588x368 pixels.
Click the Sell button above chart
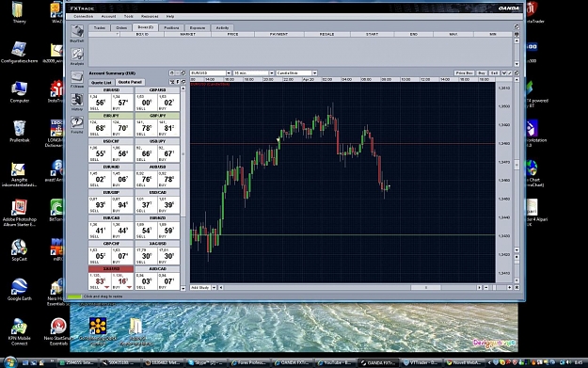click(495, 72)
